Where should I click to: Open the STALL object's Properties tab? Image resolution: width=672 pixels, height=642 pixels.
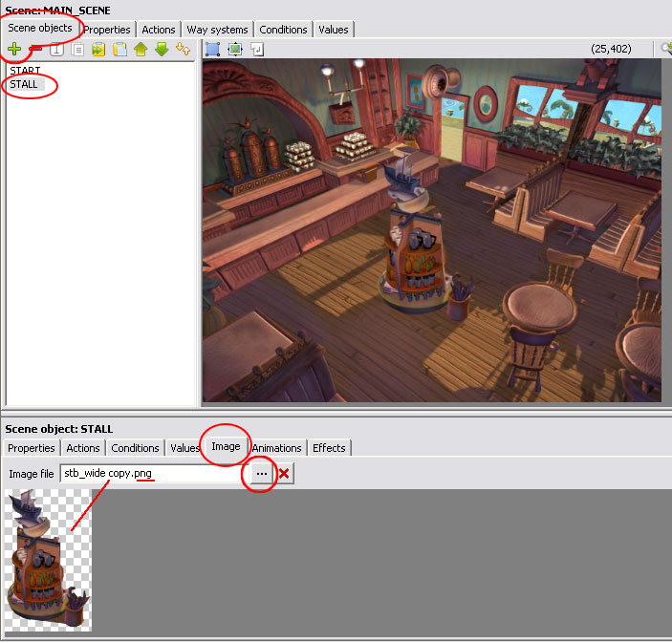pos(32,448)
